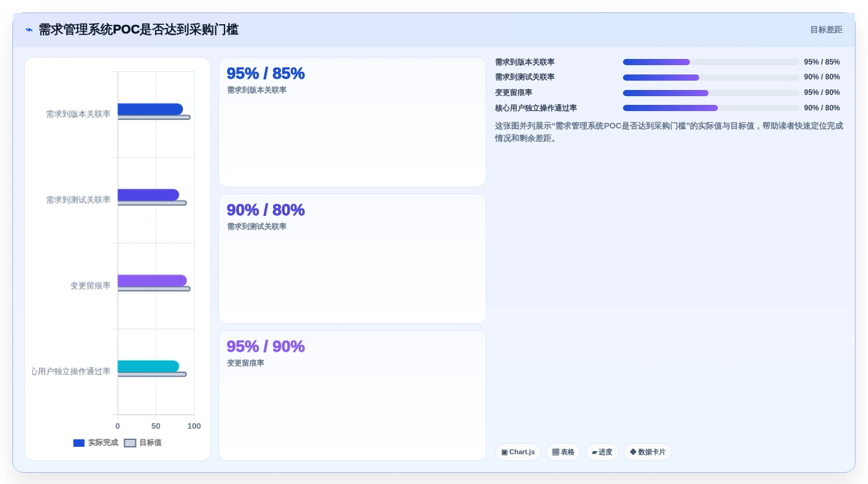Screen dimensions: 868x484
Task: Toggle the 实际完成 legend entry
Action: (96, 443)
